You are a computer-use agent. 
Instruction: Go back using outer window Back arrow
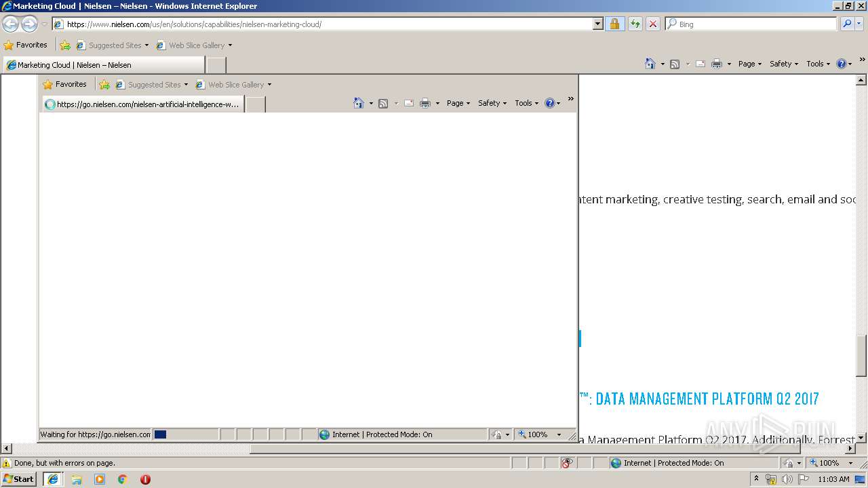(x=11, y=24)
